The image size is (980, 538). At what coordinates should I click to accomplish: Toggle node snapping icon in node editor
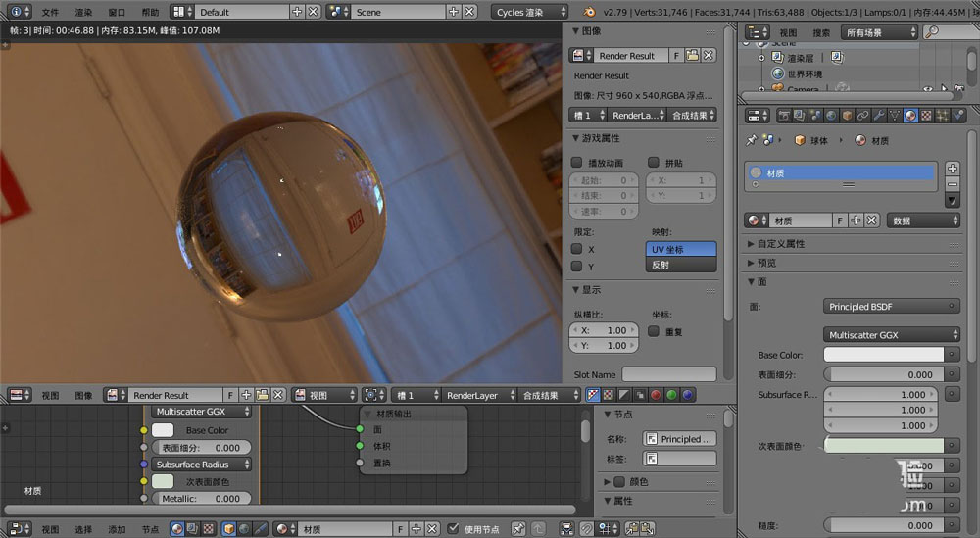tap(586, 529)
